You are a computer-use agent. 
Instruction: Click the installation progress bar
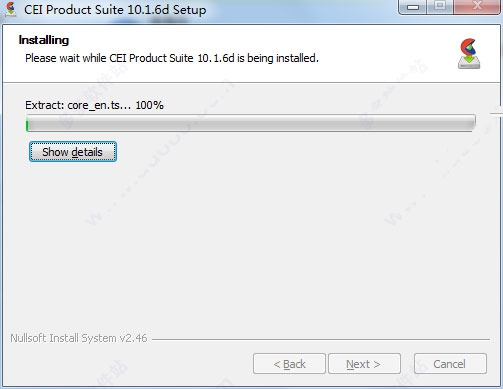pyautogui.click(x=251, y=123)
